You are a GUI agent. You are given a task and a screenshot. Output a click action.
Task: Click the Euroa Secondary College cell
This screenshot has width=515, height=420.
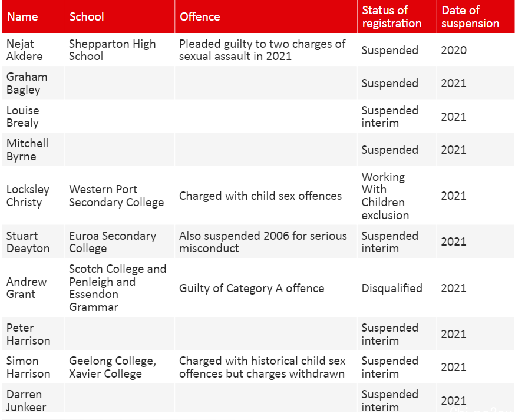coord(120,242)
